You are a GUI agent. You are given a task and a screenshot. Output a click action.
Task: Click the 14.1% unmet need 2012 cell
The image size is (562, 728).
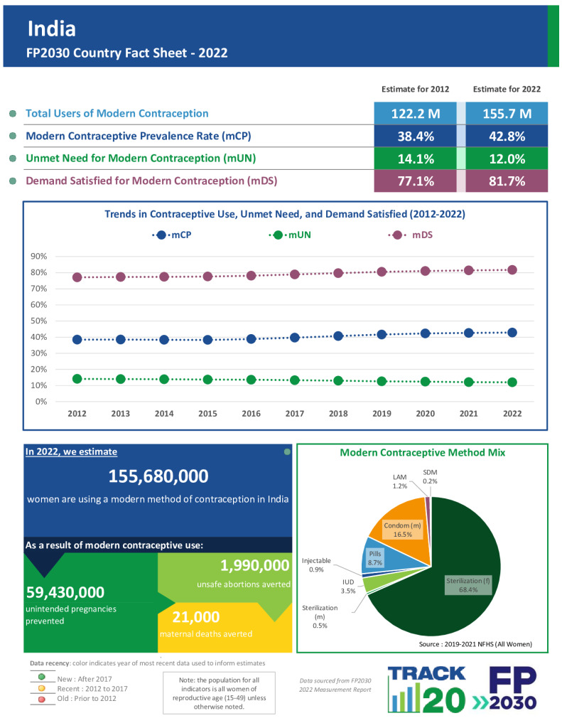[416, 159]
